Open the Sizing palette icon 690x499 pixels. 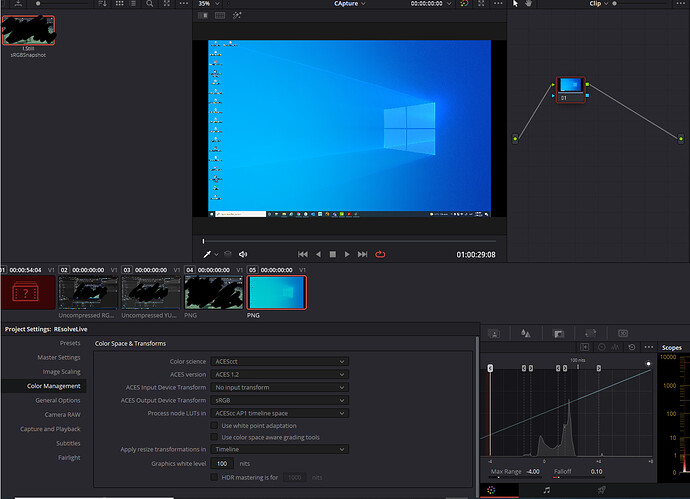tap(591, 334)
